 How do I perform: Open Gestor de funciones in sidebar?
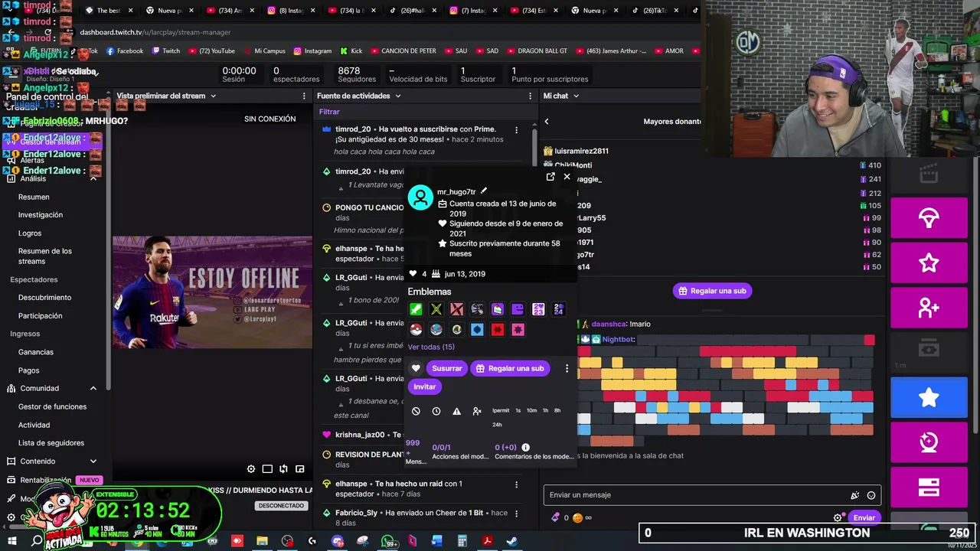(52, 407)
